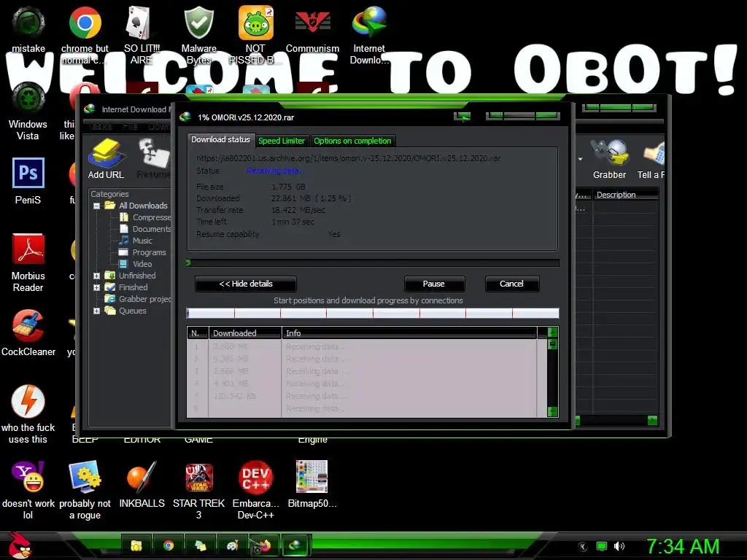Open Embarca... Dev-C++ desktop icon
This screenshot has width=747, height=560.
tap(255, 490)
